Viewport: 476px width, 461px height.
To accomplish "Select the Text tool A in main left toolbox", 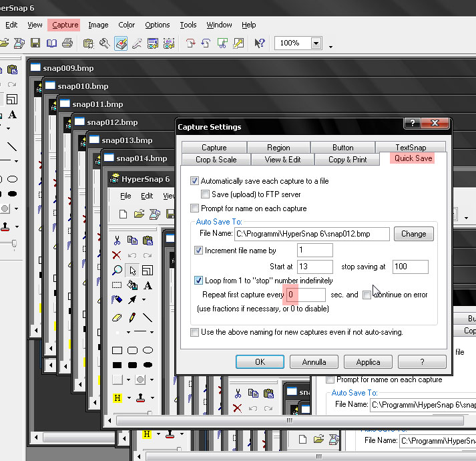I will (x=13, y=114).
